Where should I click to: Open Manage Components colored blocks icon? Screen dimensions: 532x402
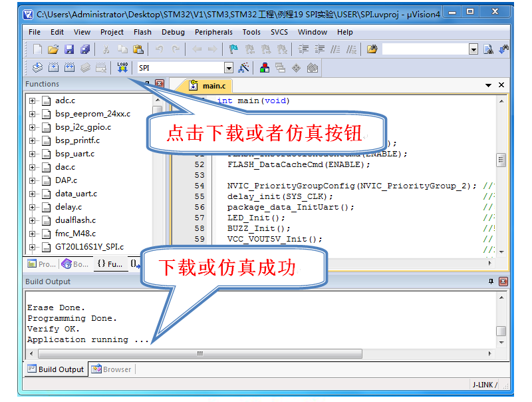coord(265,68)
